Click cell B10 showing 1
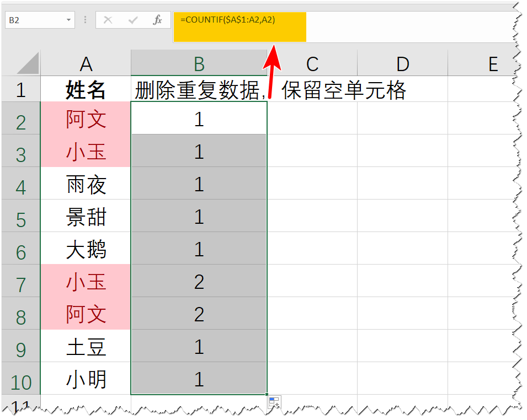 pos(199,378)
